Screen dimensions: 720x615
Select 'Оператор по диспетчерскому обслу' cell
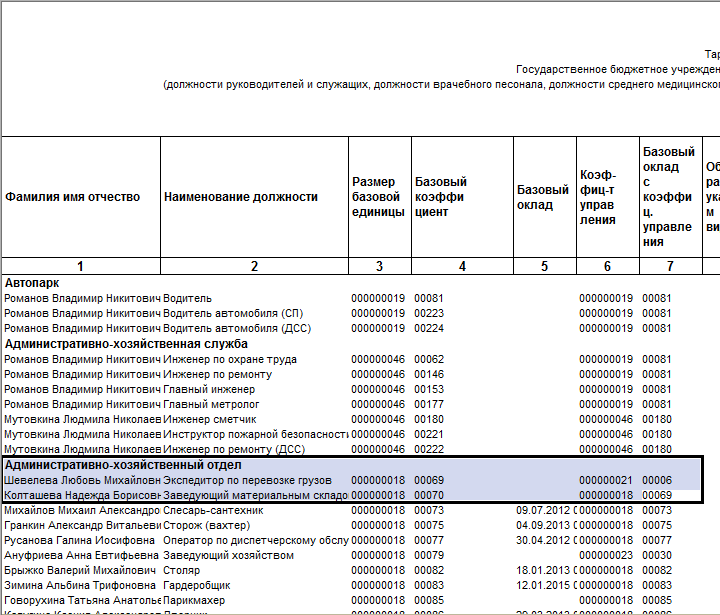(255, 540)
